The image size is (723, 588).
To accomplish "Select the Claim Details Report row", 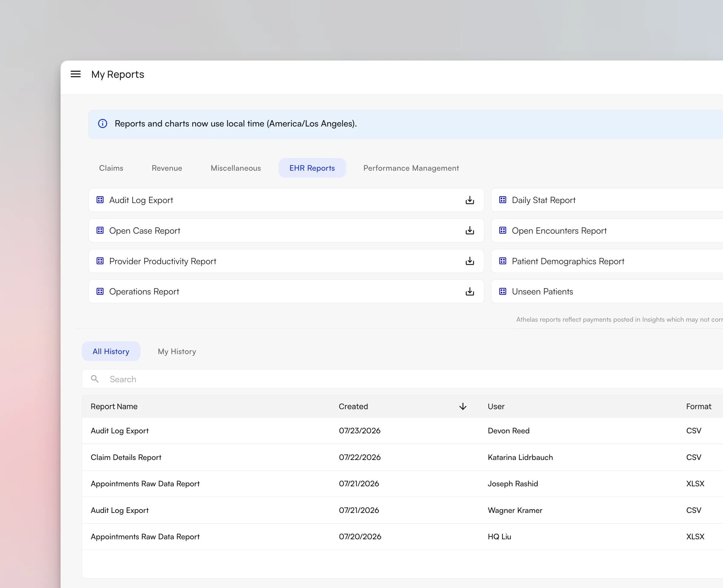I will point(402,457).
